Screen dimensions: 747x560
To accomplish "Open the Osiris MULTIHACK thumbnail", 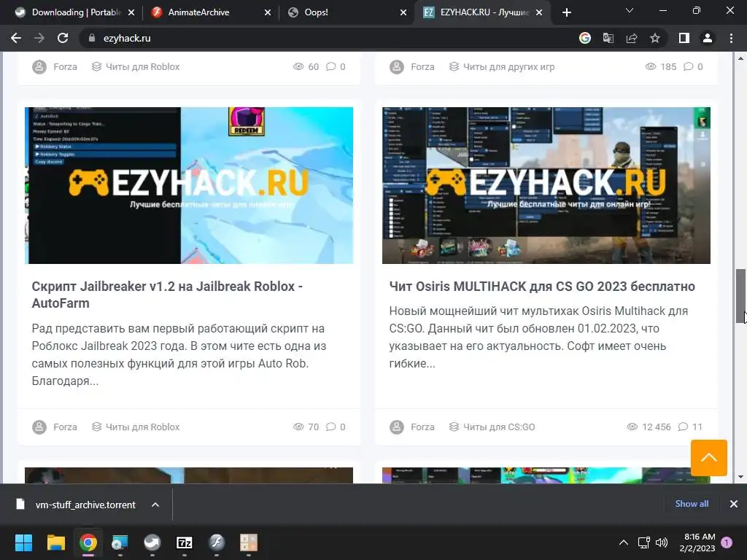I will [546, 185].
